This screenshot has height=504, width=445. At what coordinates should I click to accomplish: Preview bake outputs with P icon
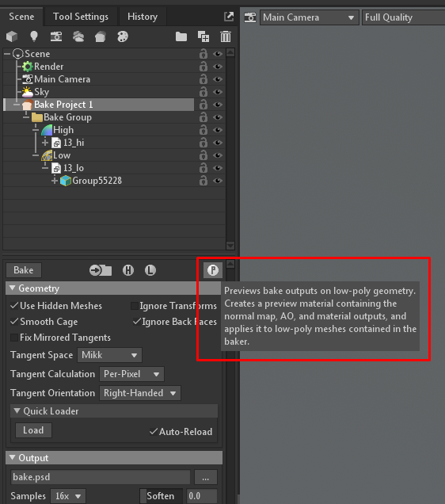tap(213, 270)
